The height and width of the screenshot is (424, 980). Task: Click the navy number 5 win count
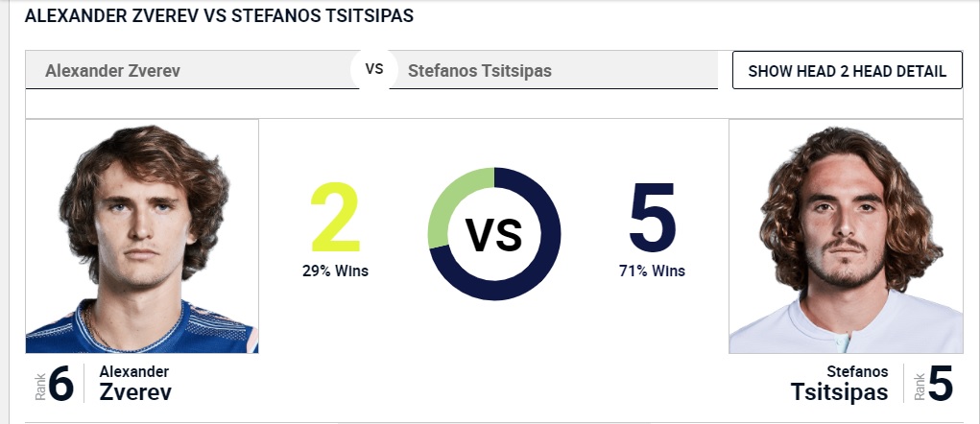pos(653,217)
